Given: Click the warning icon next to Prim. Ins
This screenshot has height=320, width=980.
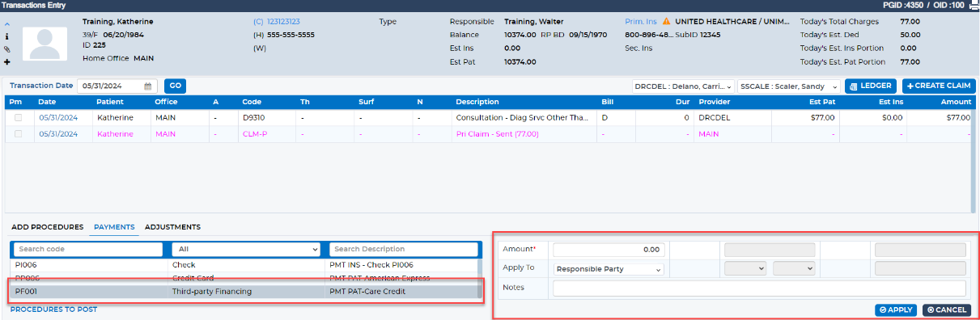Looking at the screenshot, I should pyautogui.click(x=667, y=22).
